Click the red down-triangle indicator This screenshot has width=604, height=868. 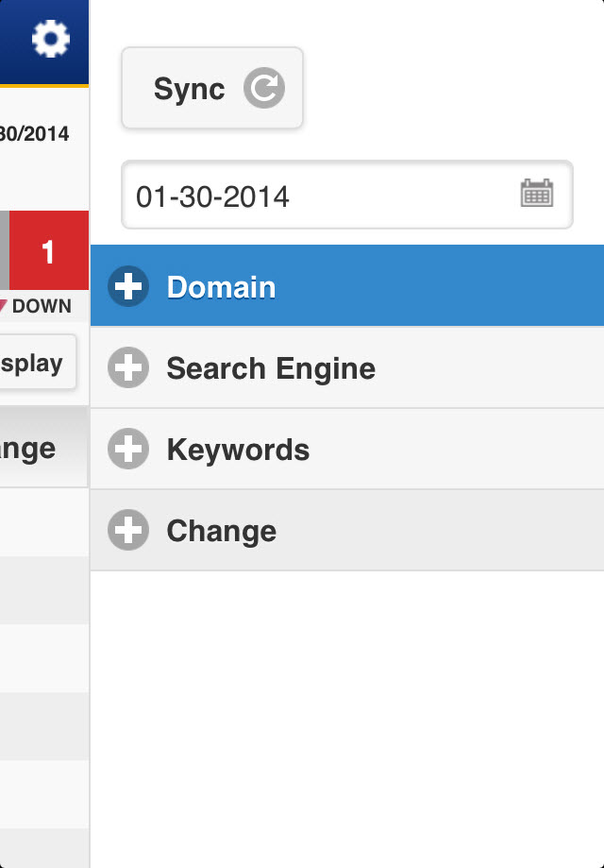[3, 306]
